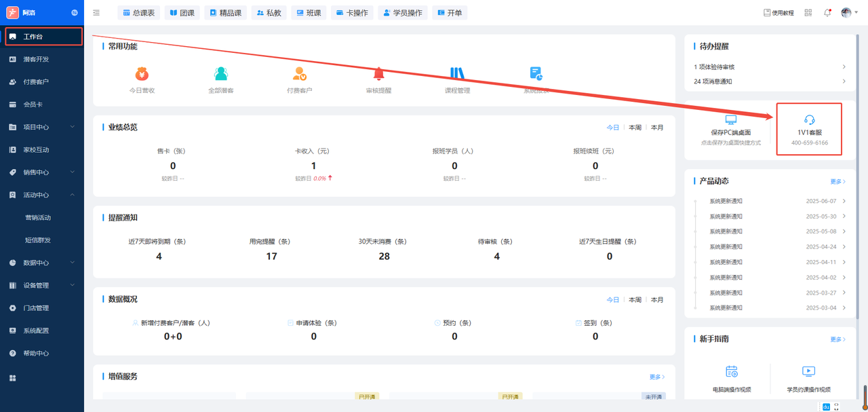Click the 审核提醒 bell icon in 常用功能

[x=378, y=74]
